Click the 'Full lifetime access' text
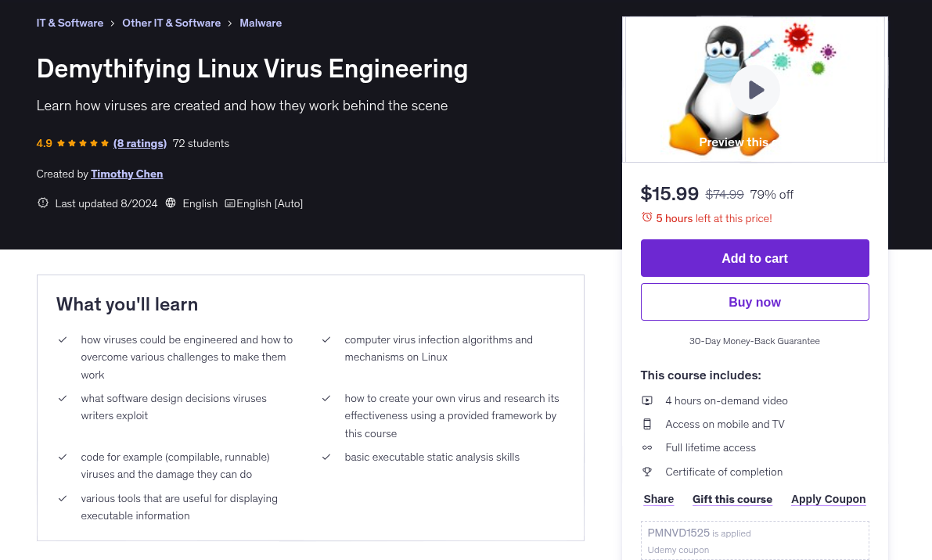Screen dimensions: 932x560 click(711, 447)
